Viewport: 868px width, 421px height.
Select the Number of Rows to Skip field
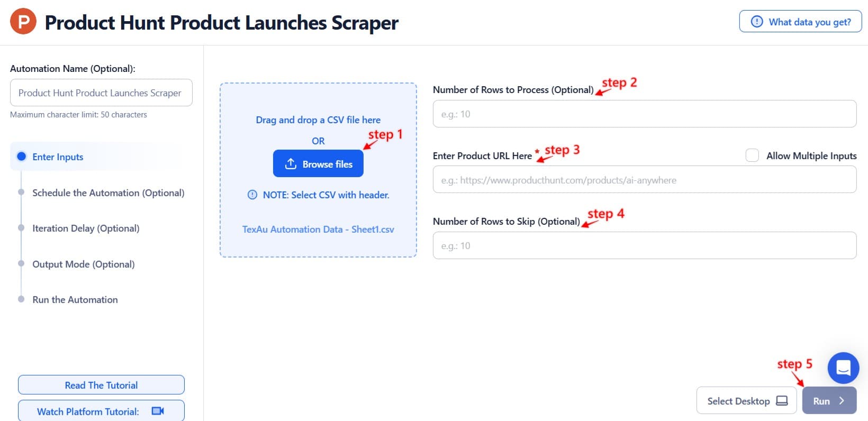tap(644, 245)
